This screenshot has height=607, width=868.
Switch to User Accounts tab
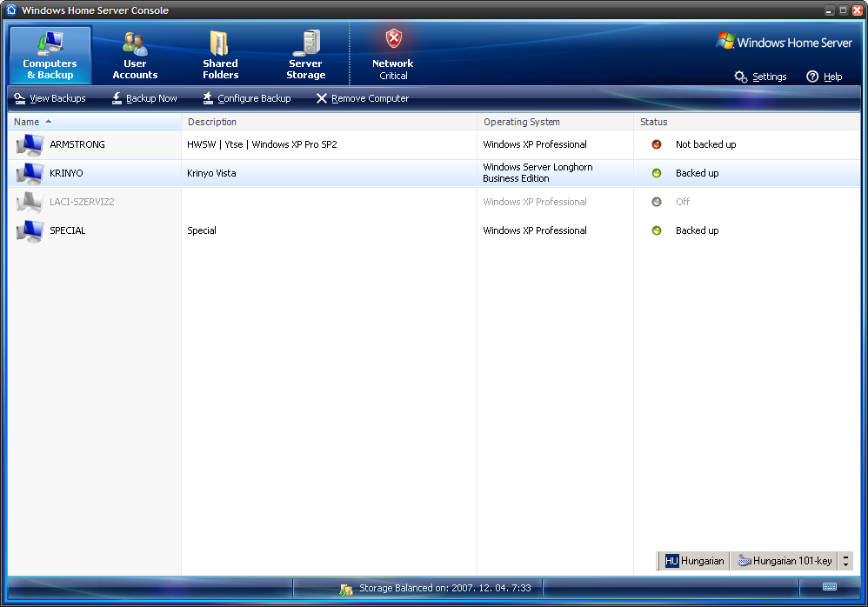(135, 56)
